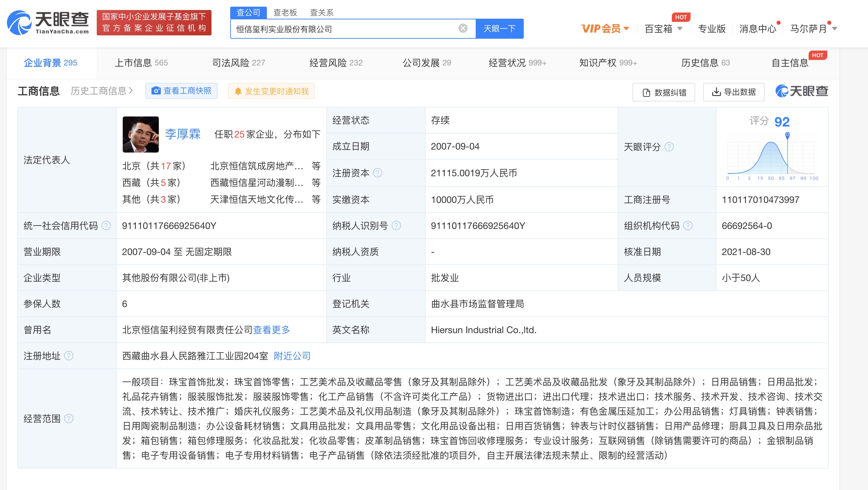Viewport: 868px width, 490px height.
Task: Click the TianYanCha logo in the header
Action: click(48, 22)
